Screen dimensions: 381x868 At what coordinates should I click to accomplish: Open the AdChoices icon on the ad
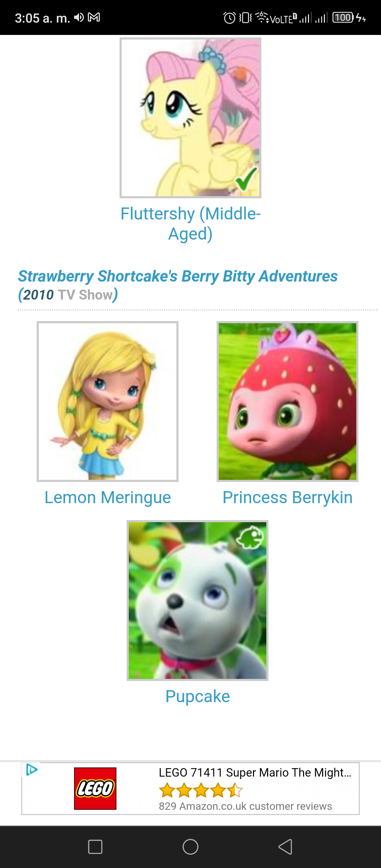coord(32,770)
